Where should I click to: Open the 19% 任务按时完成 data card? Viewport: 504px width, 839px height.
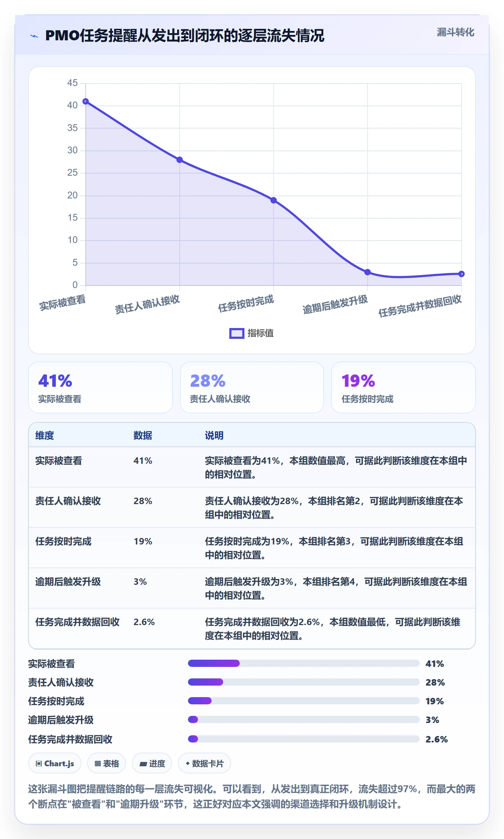(404, 387)
